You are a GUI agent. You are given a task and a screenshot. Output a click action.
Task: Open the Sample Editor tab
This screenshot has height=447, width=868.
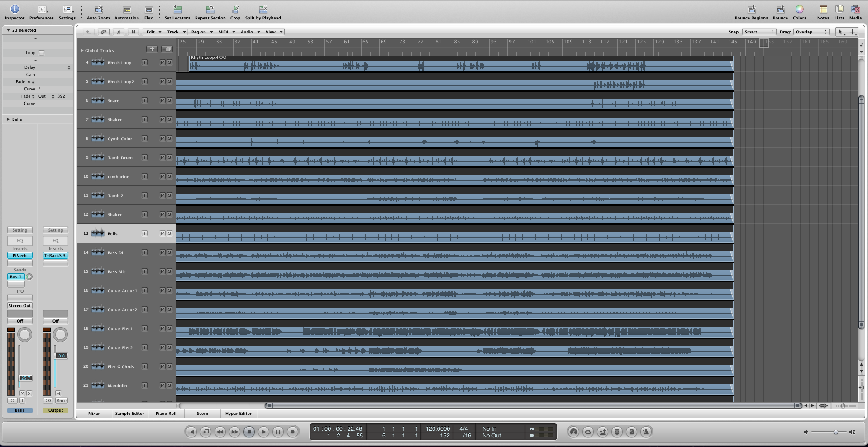[x=129, y=413]
